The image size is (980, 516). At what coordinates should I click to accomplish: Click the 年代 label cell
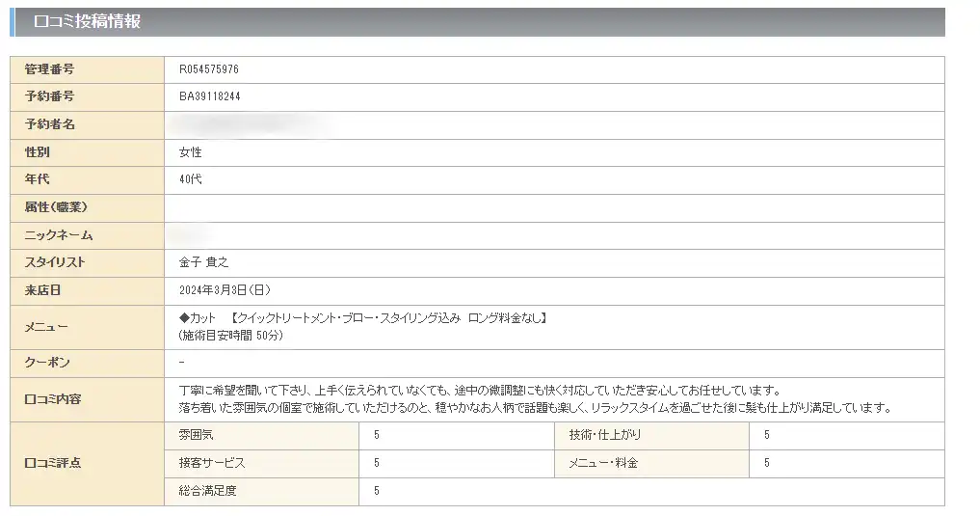coord(87,180)
